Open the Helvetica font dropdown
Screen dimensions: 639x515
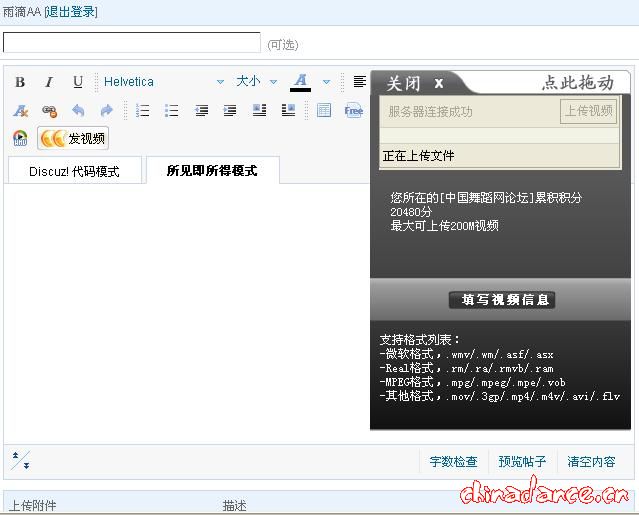click(x=164, y=82)
